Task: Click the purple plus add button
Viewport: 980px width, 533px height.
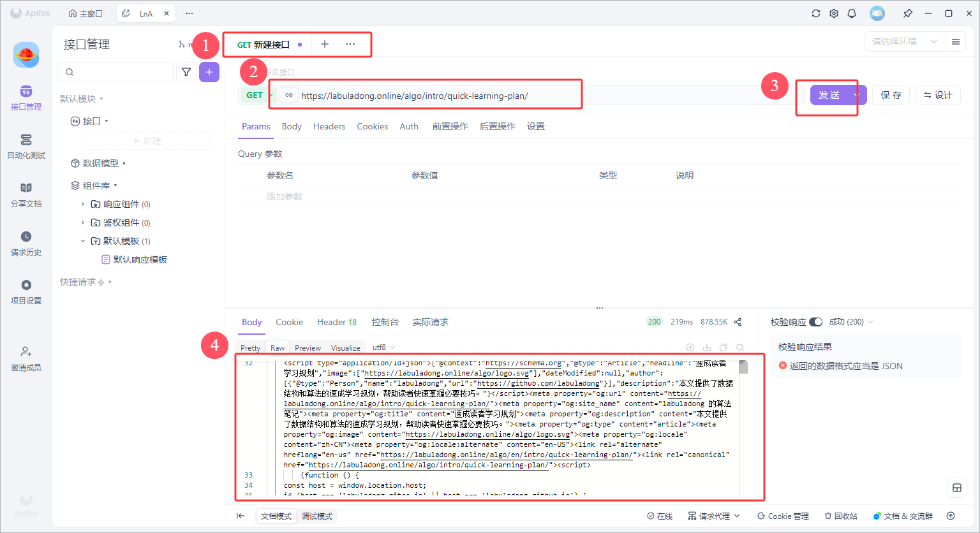Action: point(209,72)
